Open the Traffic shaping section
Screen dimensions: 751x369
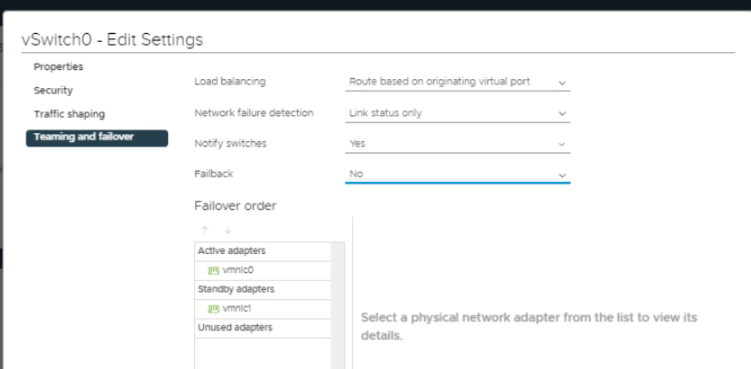[x=69, y=114]
